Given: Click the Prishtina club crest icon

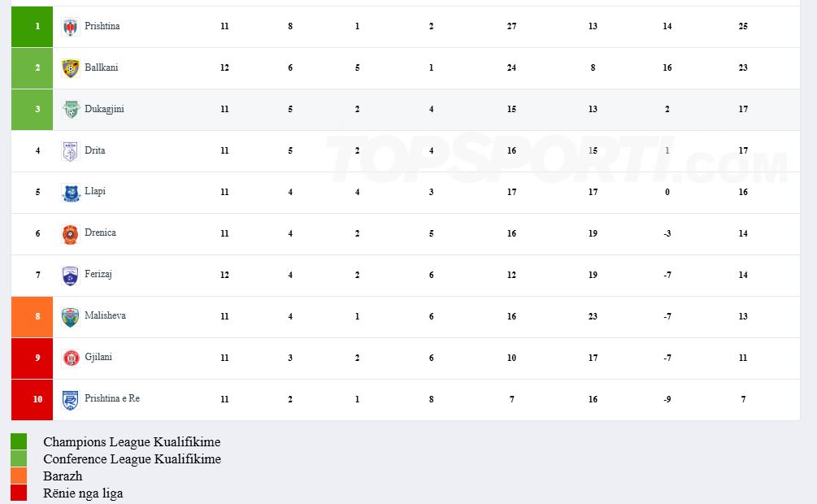Looking at the screenshot, I should [x=71, y=27].
